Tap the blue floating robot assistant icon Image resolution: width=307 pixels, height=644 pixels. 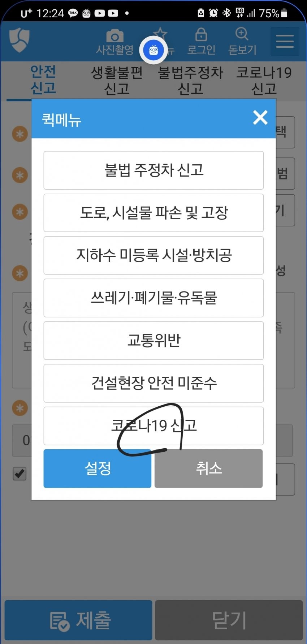153,50
